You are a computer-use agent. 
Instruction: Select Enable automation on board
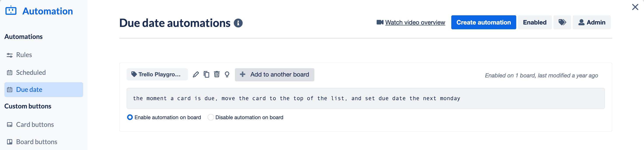(130, 117)
